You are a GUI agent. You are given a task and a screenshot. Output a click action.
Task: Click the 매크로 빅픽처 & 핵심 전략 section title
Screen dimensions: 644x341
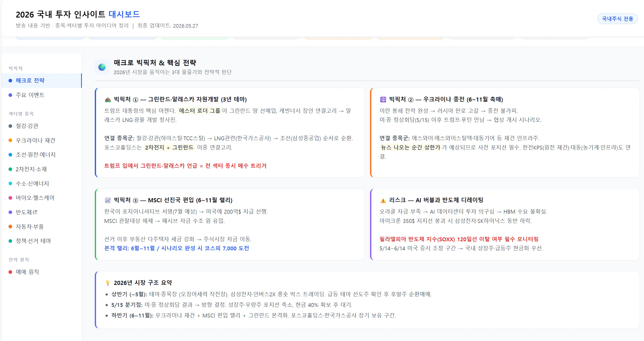click(155, 63)
